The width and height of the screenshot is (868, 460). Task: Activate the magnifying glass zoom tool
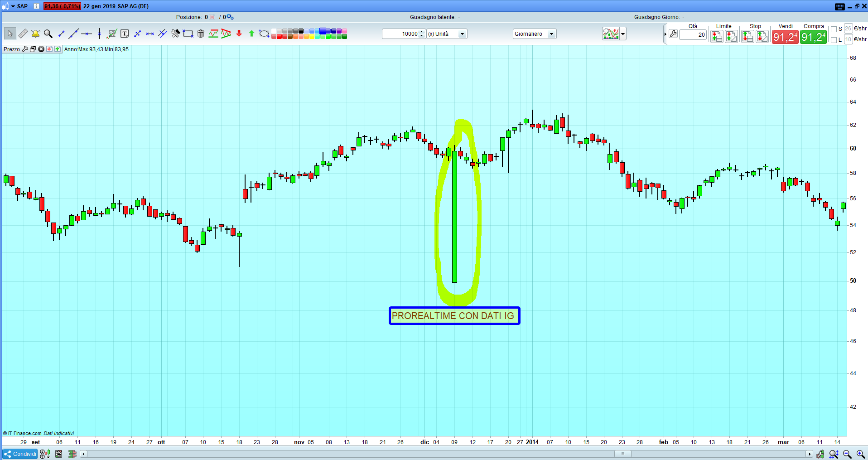[48, 34]
